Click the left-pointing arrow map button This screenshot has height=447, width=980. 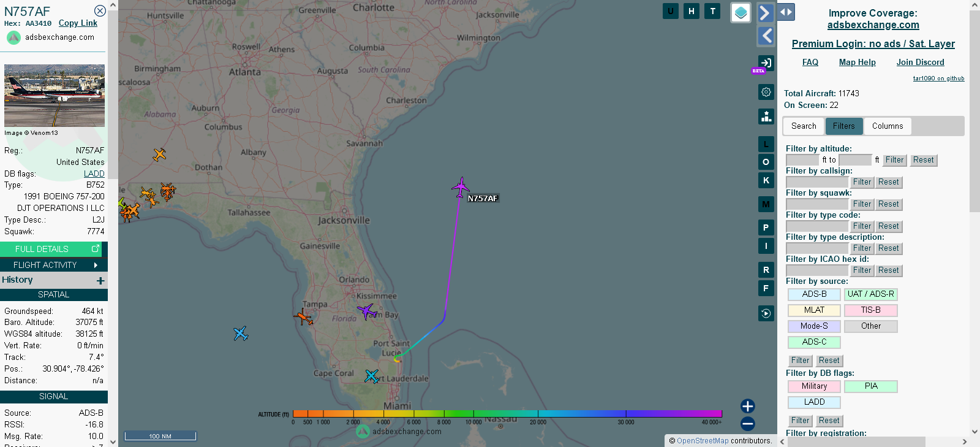[766, 36]
